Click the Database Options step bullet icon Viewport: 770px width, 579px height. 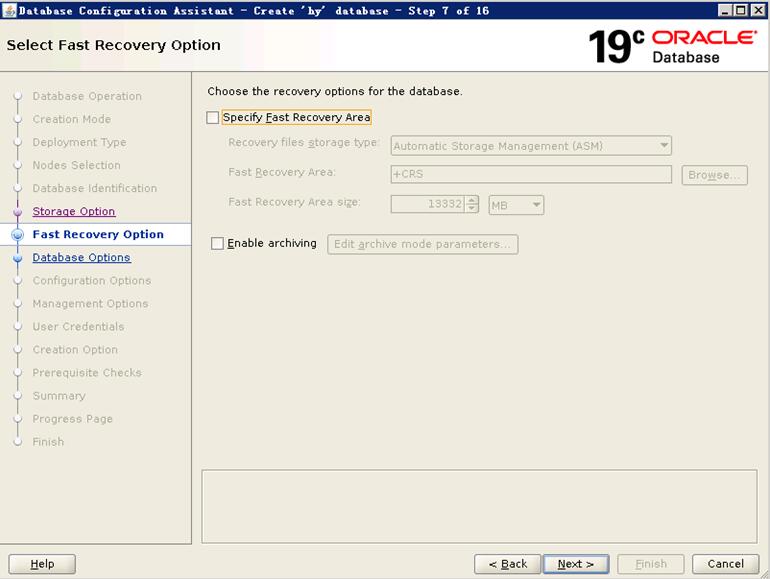[18, 258]
